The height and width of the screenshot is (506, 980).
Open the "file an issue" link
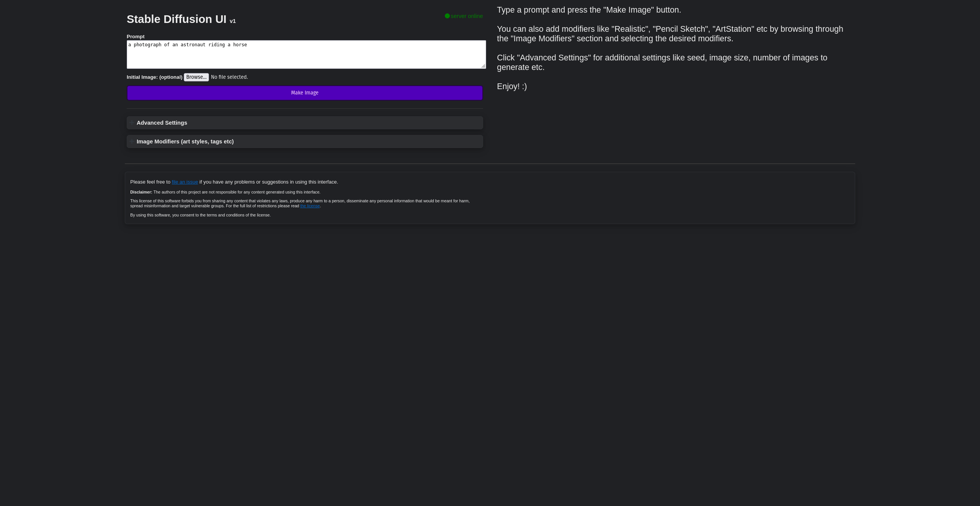[x=185, y=182]
